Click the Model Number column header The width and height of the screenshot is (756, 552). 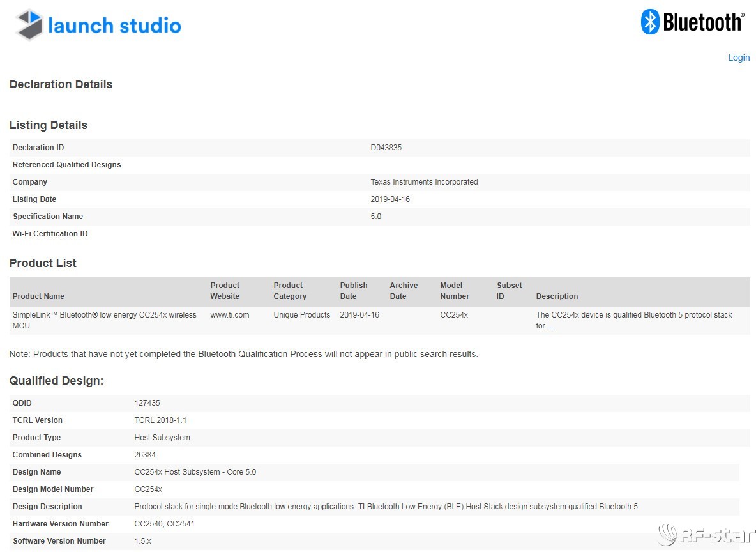(x=455, y=291)
